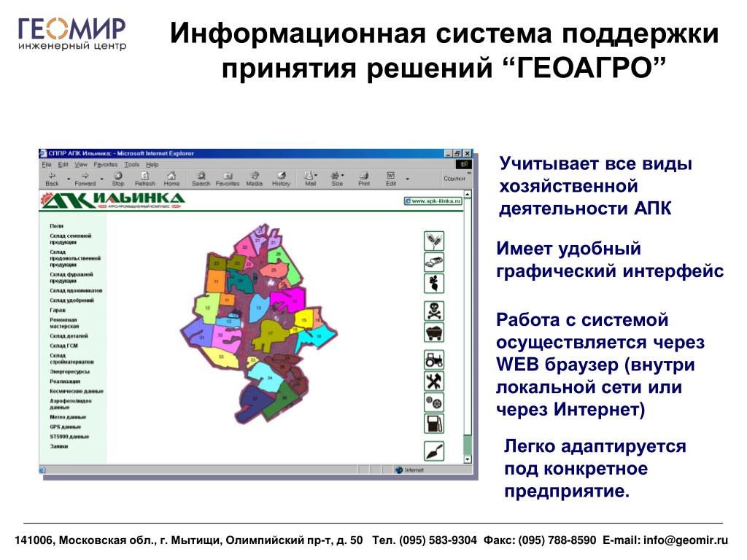This screenshot has height=560, width=747.
Task: Open the skull pesticides warehouse icon
Action: 434,311
